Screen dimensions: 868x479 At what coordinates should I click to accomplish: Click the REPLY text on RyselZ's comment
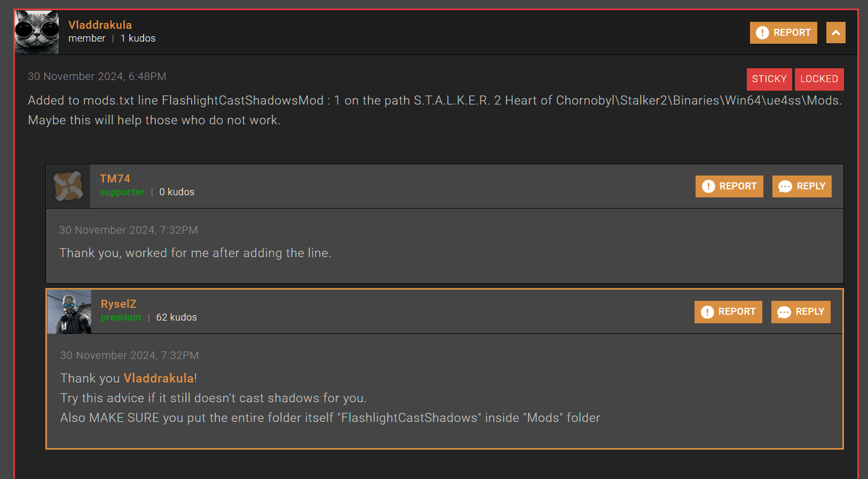coord(810,312)
